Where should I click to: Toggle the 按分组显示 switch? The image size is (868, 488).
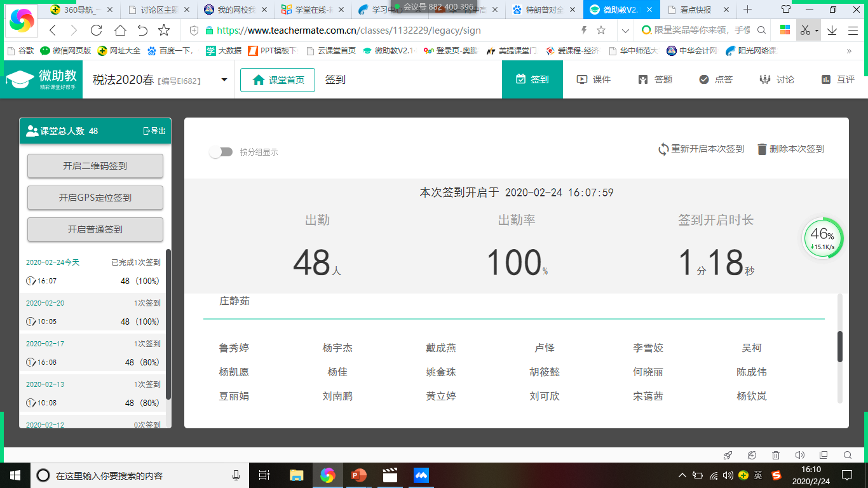click(x=220, y=152)
